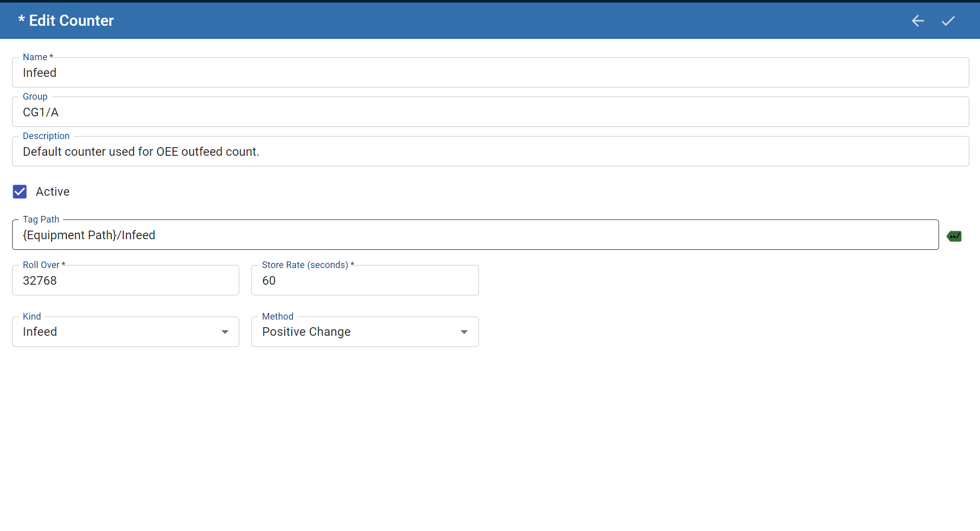Edit the Description text field
980x531 pixels.
489,152
